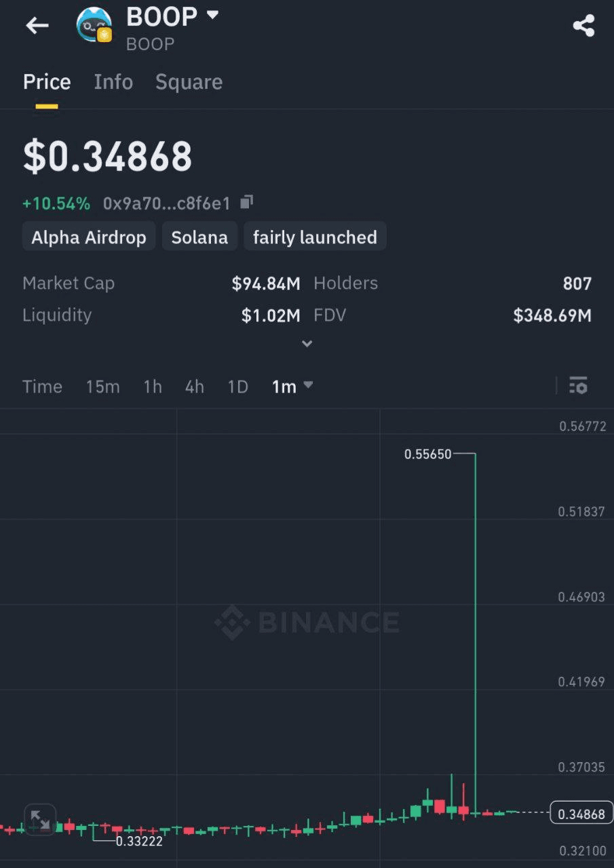
Task: Tap the back arrow icon
Action: [37, 26]
